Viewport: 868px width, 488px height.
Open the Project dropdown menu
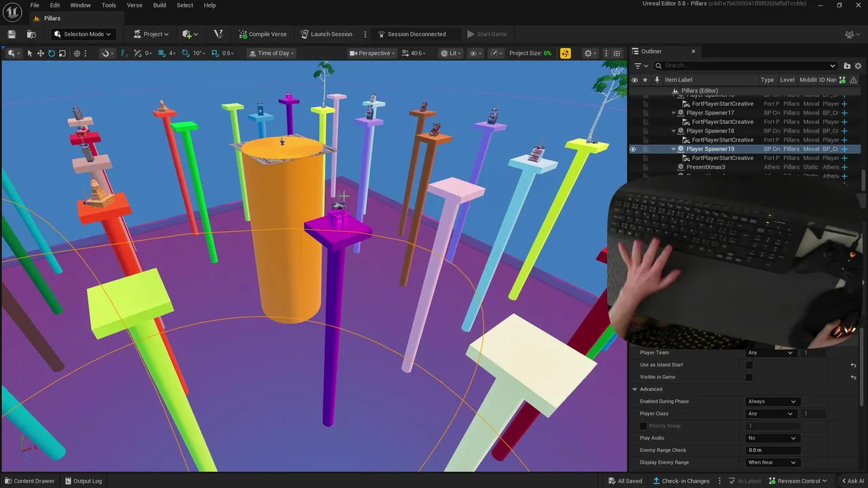[151, 34]
